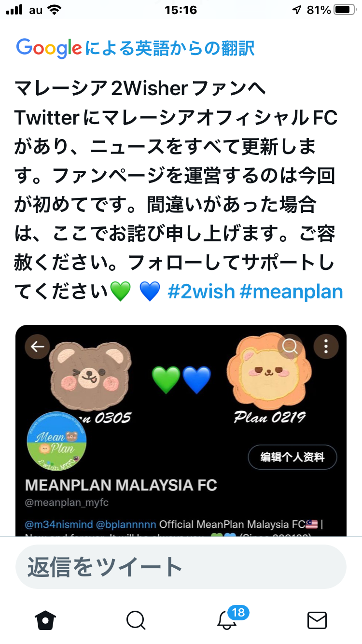The image size is (362, 644).
Task: Open the #meanplan hashtag
Action: pos(292,292)
